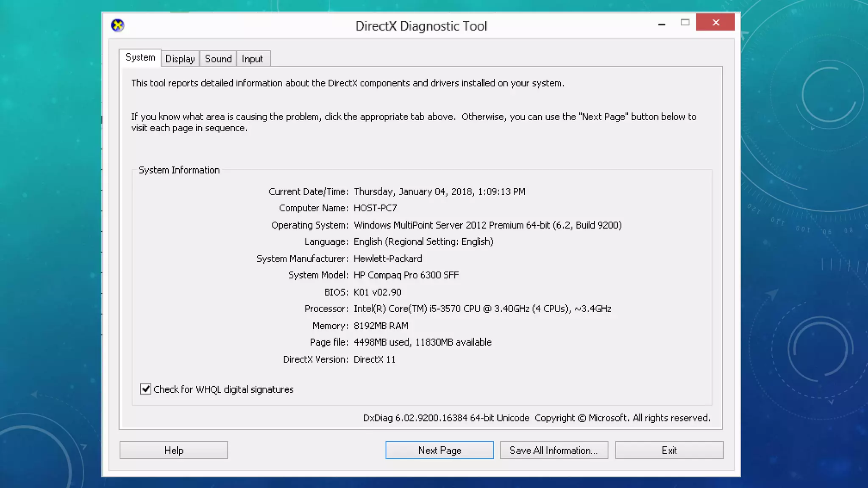This screenshot has height=488, width=868.
Task: Click the DirectX icon in the title bar
Action: 117,25
